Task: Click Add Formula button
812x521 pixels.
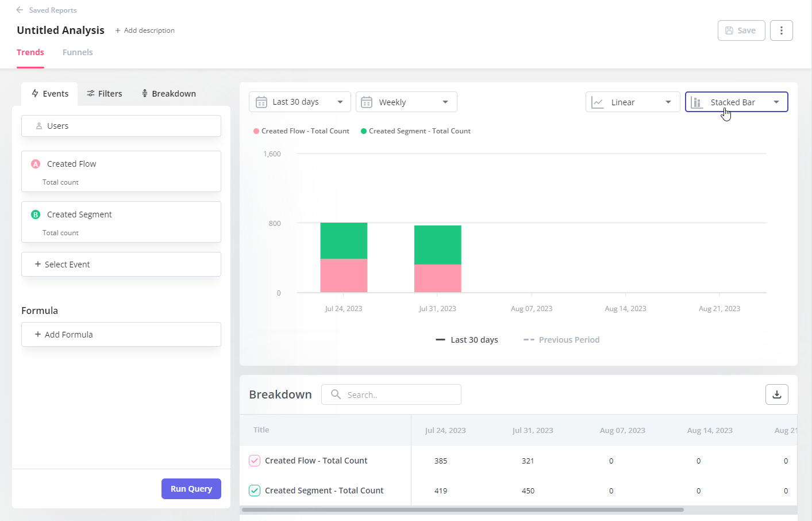Action: click(x=121, y=334)
